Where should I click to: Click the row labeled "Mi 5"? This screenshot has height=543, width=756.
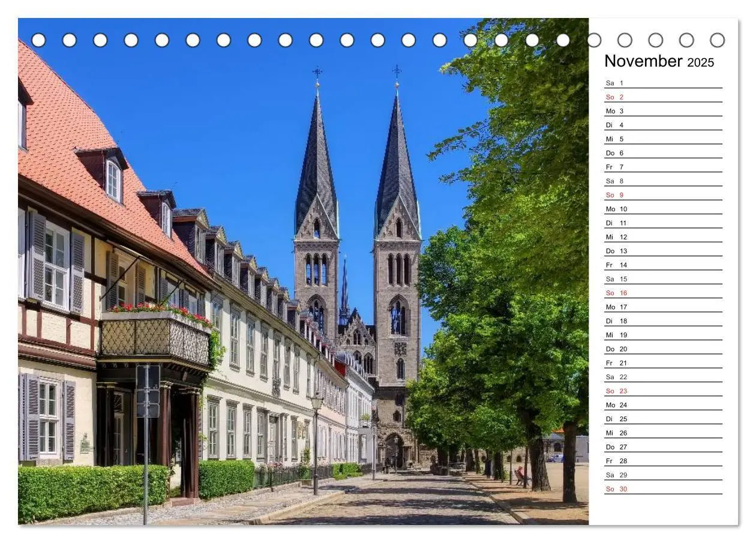pyautogui.click(x=663, y=139)
